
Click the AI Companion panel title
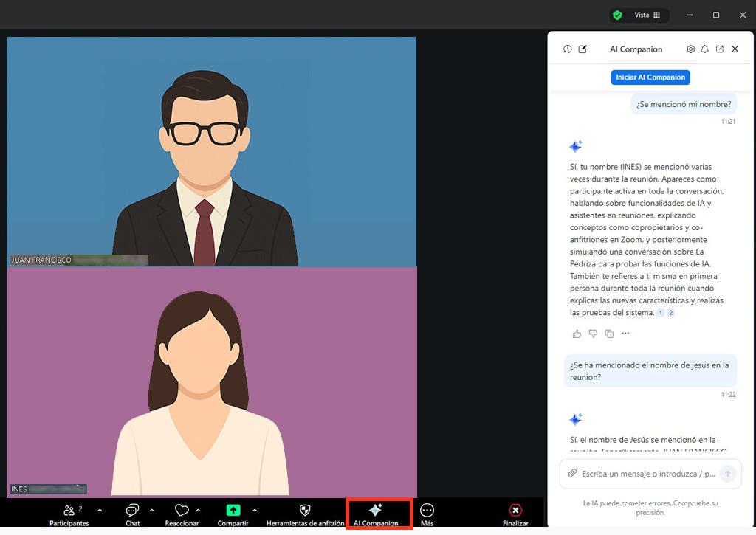(x=636, y=49)
